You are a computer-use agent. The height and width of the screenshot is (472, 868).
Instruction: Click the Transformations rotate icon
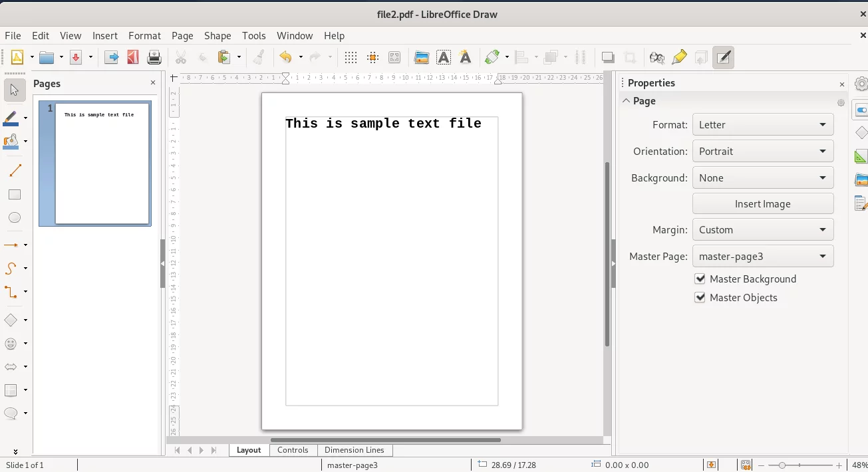point(493,57)
